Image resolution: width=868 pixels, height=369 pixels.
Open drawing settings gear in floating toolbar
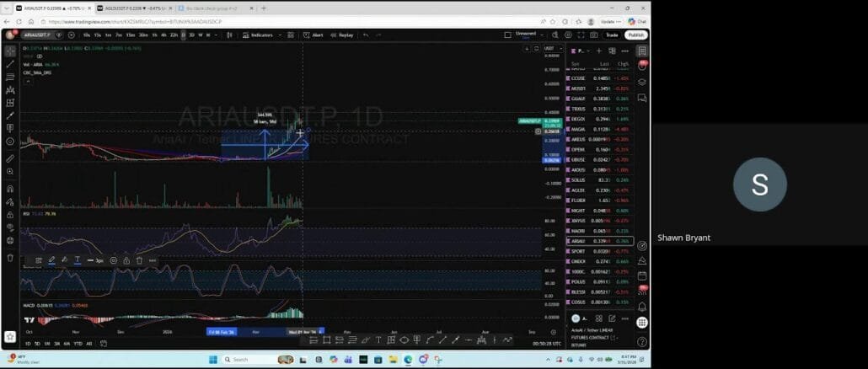pyautogui.click(x=114, y=260)
